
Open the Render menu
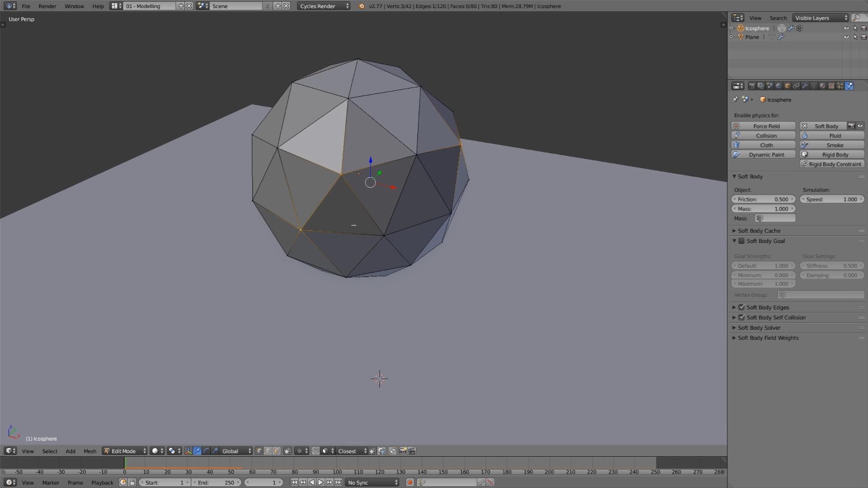47,6
